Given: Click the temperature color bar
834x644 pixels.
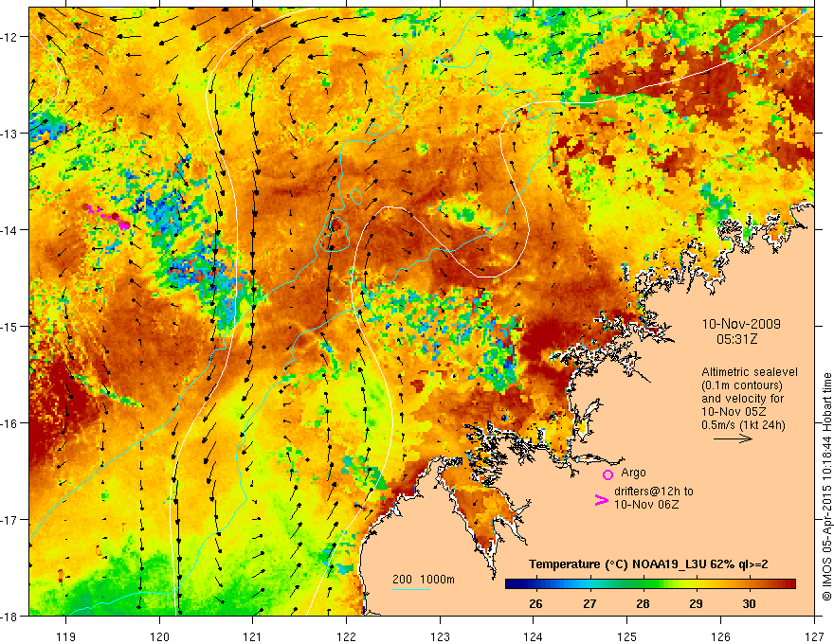Looking at the screenshot, I should click(650, 584).
